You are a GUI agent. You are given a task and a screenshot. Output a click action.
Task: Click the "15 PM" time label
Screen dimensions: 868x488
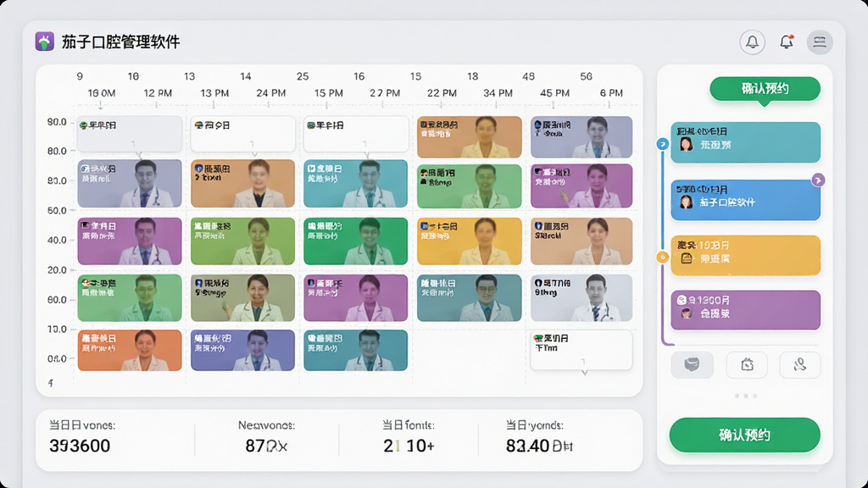click(x=329, y=93)
